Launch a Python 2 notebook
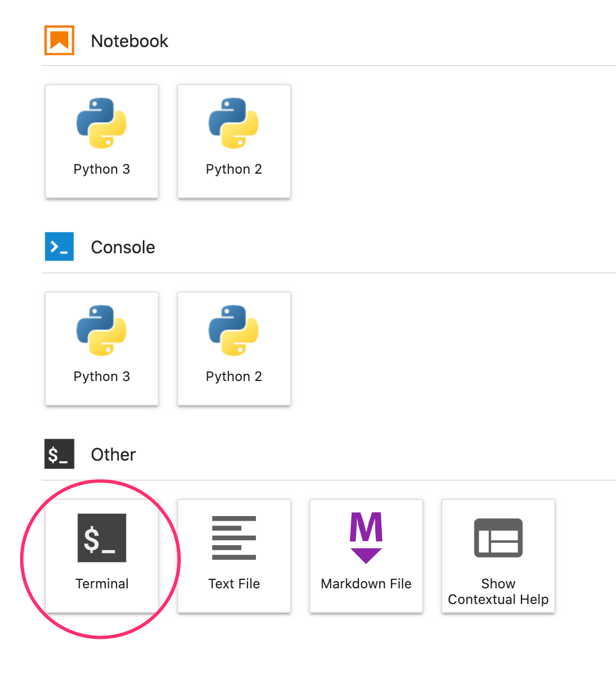The height and width of the screenshot is (678, 616). point(234,141)
